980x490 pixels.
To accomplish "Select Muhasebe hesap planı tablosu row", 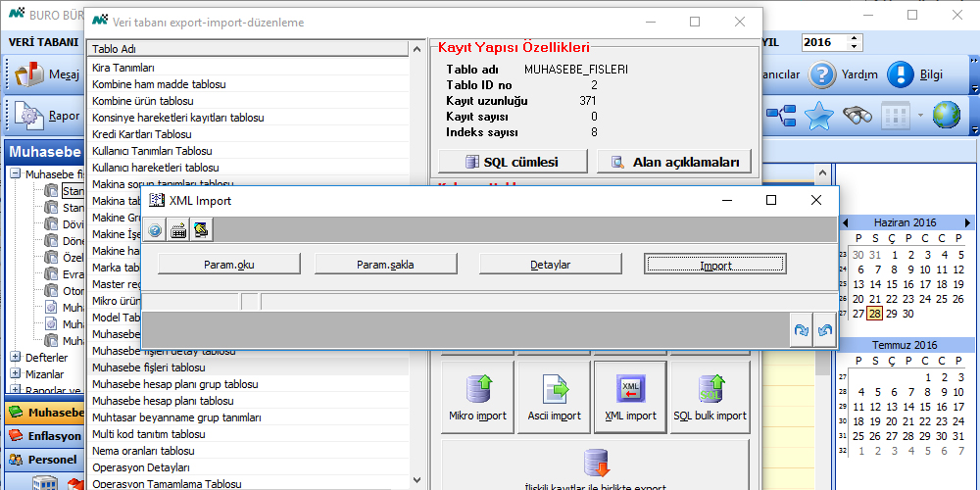I will click(x=248, y=401).
